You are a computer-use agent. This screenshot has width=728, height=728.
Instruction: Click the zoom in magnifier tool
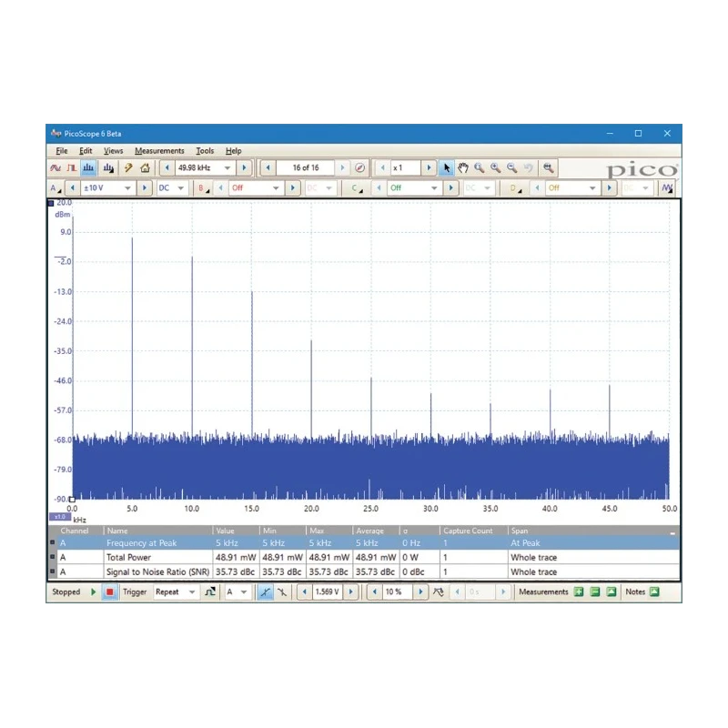click(495, 168)
